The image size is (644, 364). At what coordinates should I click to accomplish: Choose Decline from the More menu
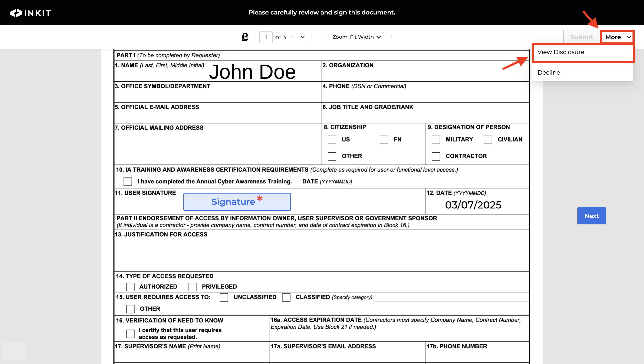click(x=549, y=72)
